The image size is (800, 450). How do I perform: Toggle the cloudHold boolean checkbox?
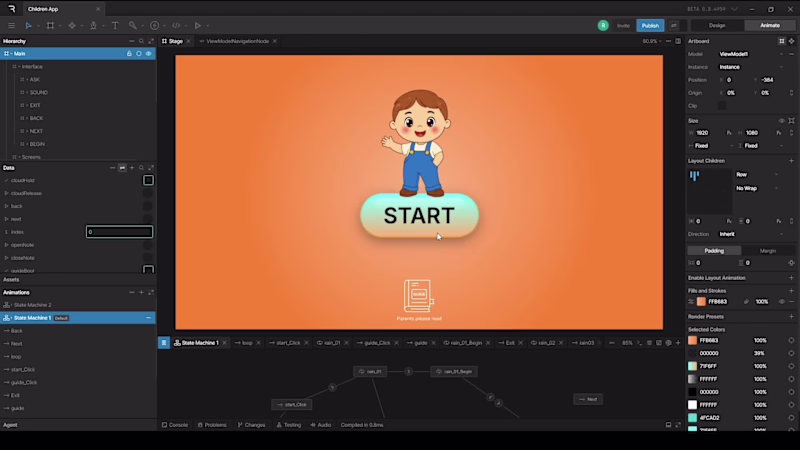(148, 180)
